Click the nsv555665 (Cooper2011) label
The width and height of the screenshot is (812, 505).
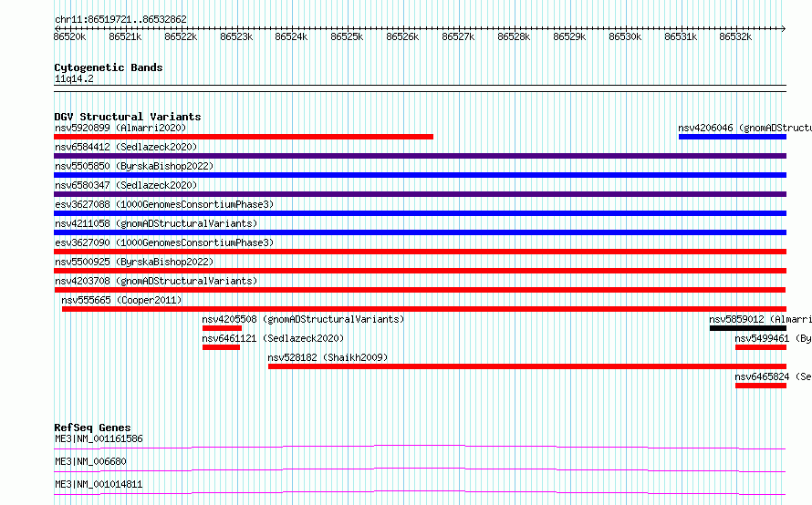click(121, 300)
